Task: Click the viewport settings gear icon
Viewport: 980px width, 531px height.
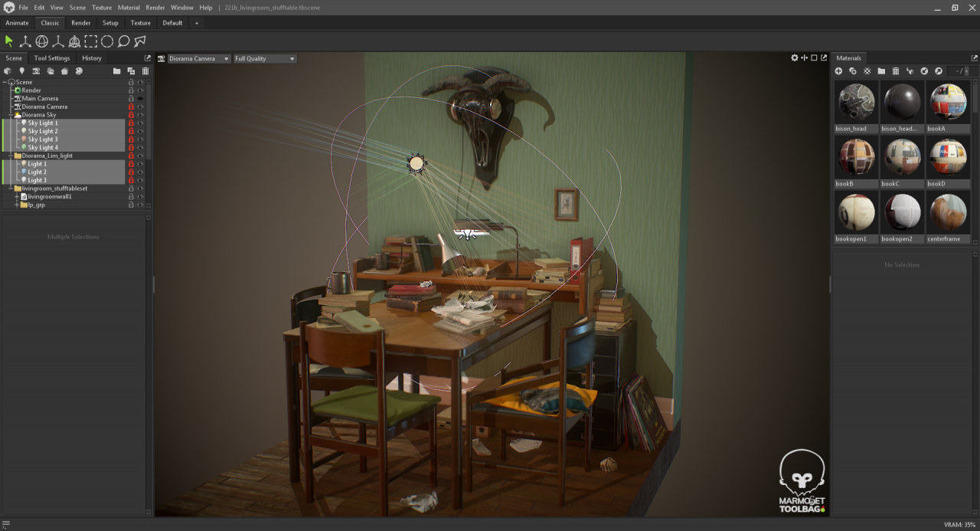Action: pyautogui.click(x=794, y=58)
